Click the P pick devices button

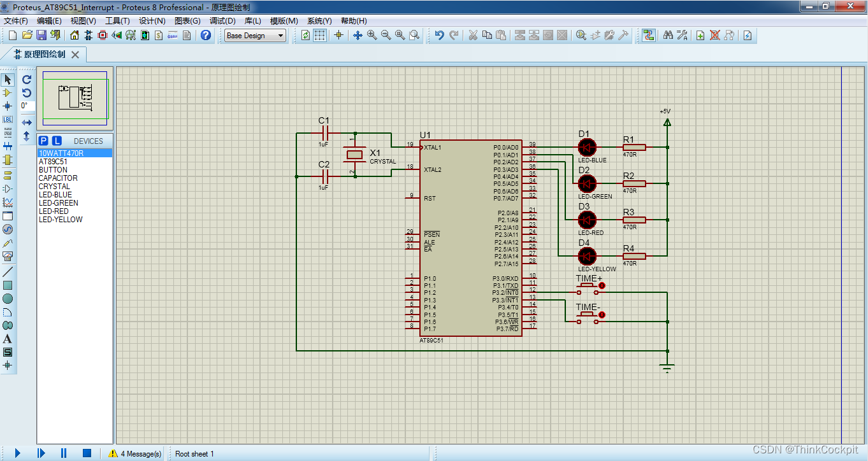(43, 141)
